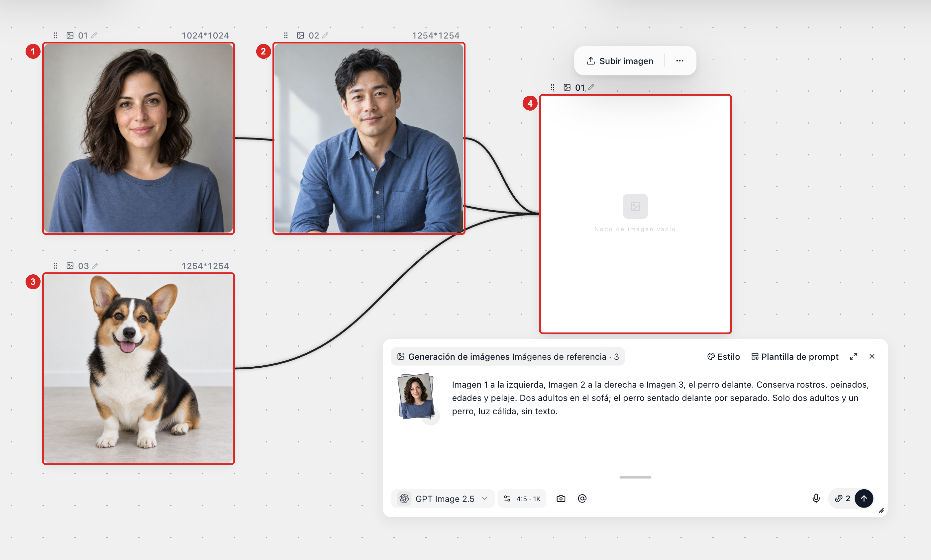The height and width of the screenshot is (560, 931).
Task: Click the image type icon beside label 02
Action: (x=300, y=36)
